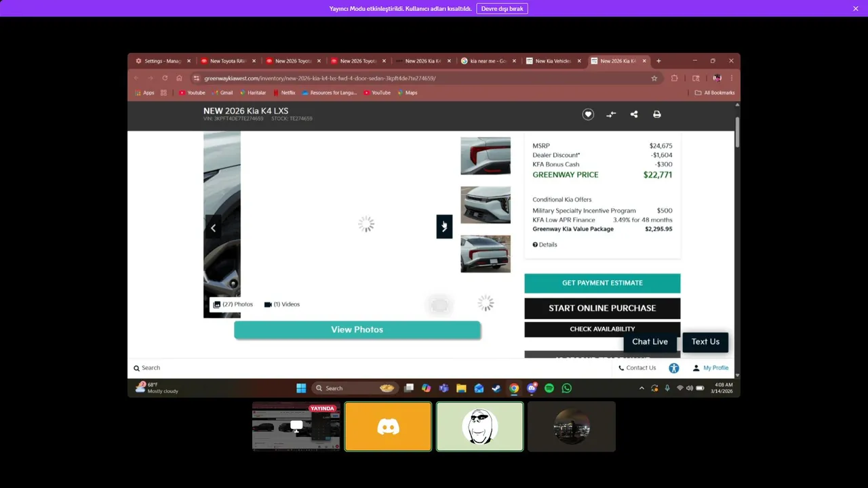The width and height of the screenshot is (868, 488).
Task: Save vehicle with the heart favorite icon
Action: [588, 115]
